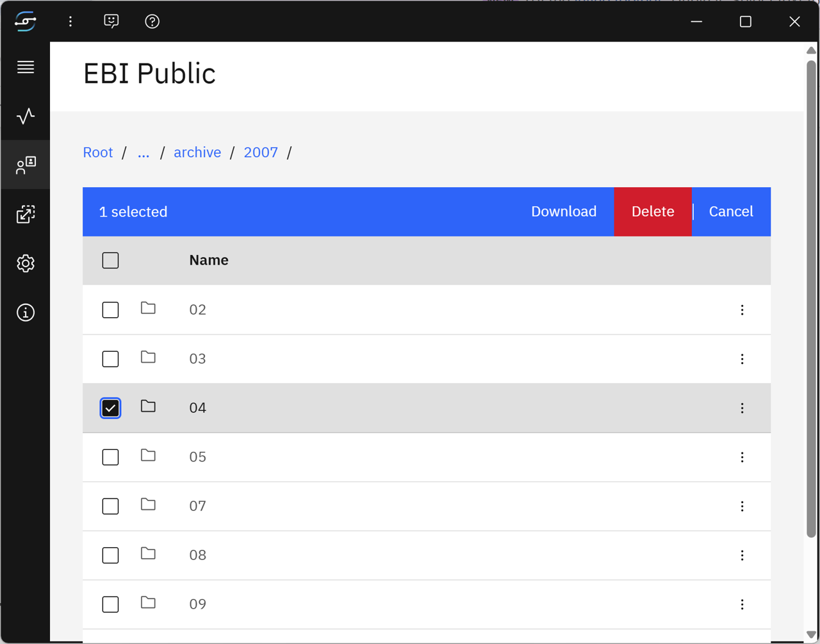
Task: Expand the collapsed breadcrumb ellipsis
Action: pyautogui.click(x=143, y=153)
